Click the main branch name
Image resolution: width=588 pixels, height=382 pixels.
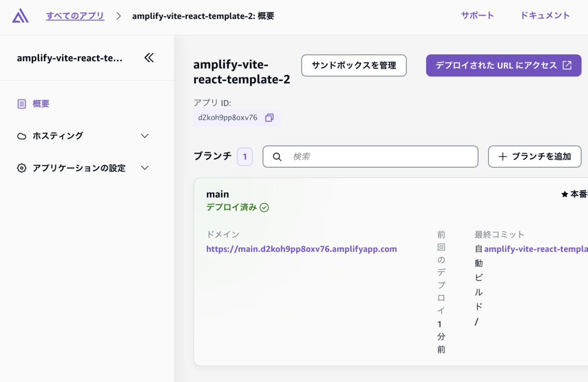coord(218,194)
